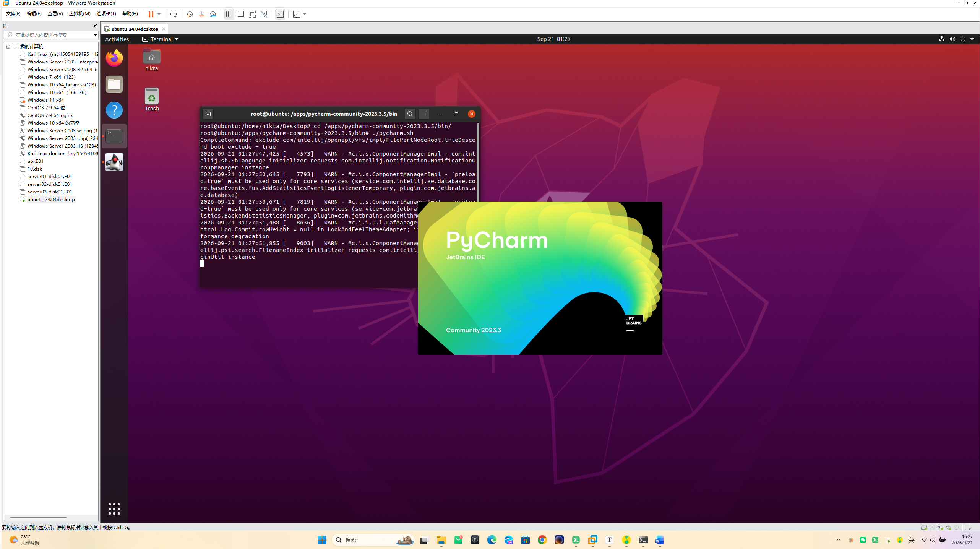Toggle the thumbnail bar view button
The width and height of the screenshot is (980, 549).
click(241, 14)
